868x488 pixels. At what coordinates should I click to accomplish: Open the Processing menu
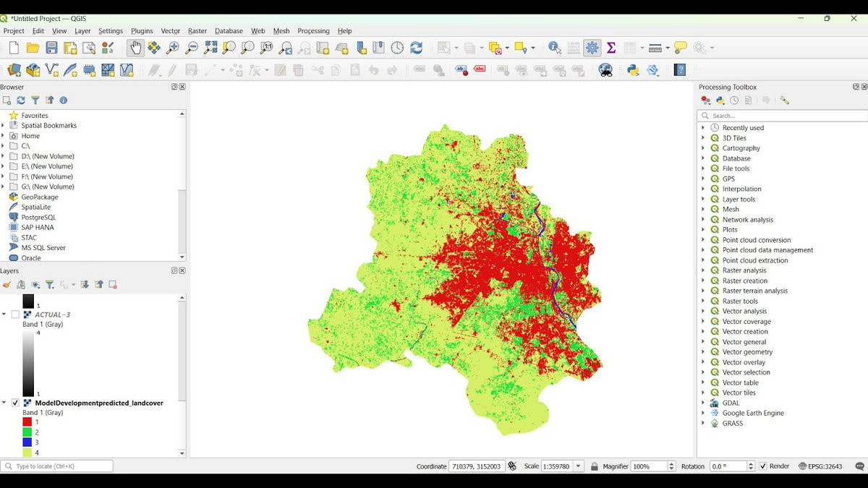(x=313, y=31)
